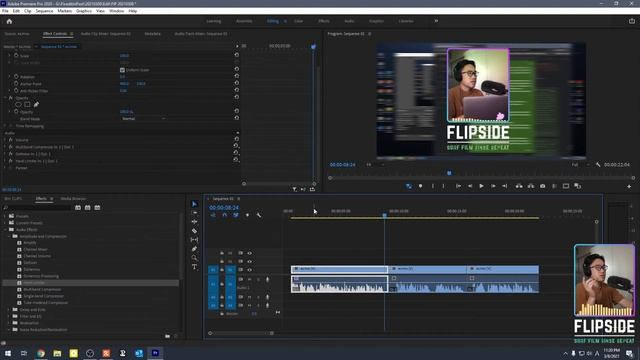The image size is (640, 360).
Task: Create new custom bin in Effects panel
Action: (x=167, y=336)
